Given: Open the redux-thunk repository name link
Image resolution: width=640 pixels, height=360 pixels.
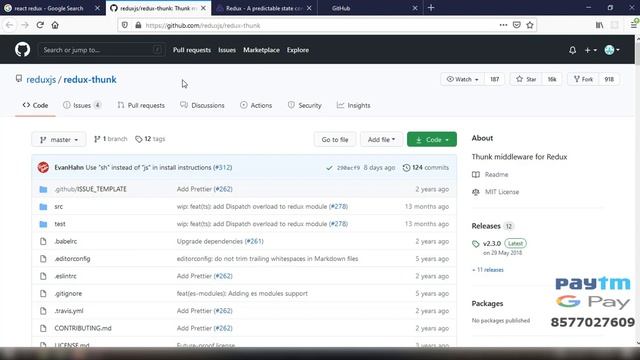Looking at the screenshot, I should coord(90,80).
